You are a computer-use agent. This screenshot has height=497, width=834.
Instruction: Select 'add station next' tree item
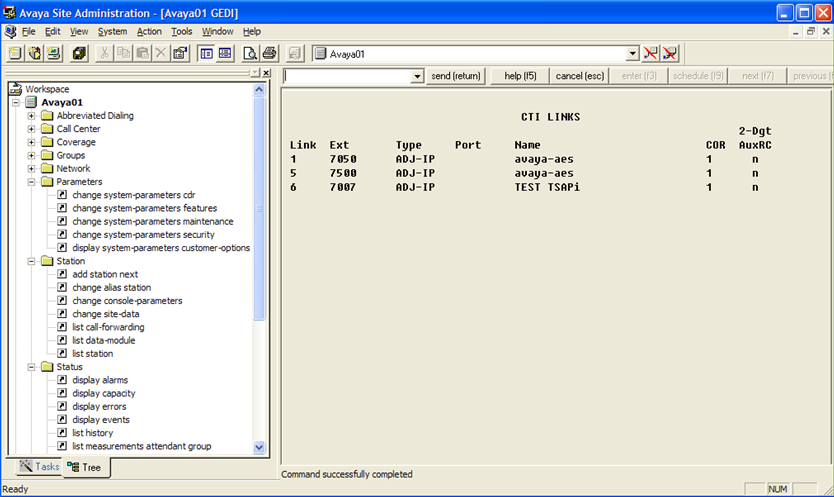click(x=105, y=274)
